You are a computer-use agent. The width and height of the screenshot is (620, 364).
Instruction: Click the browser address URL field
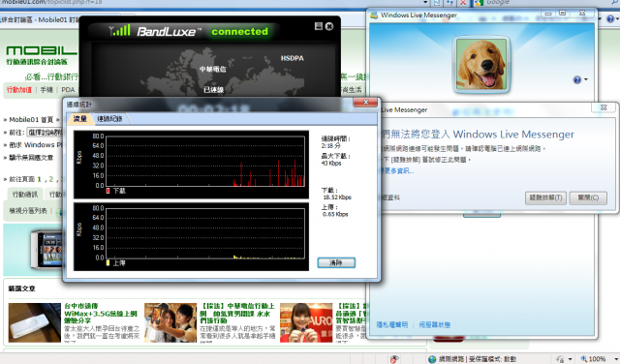tap(209, 2)
